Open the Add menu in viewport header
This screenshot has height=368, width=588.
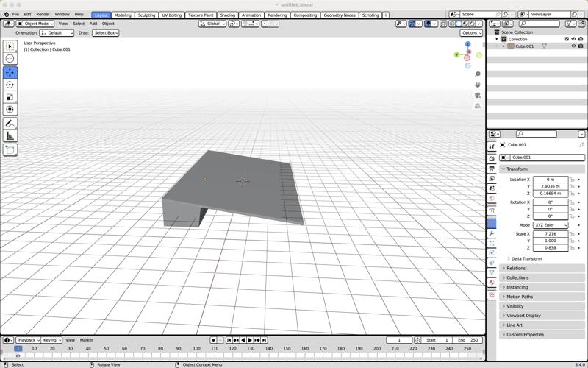[93, 24]
